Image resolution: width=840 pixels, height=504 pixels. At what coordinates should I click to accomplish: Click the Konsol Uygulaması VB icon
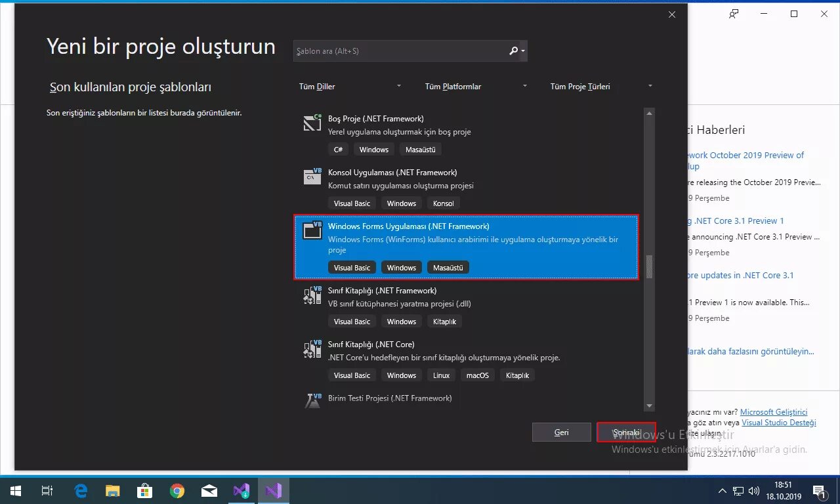click(x=312, y=176)
